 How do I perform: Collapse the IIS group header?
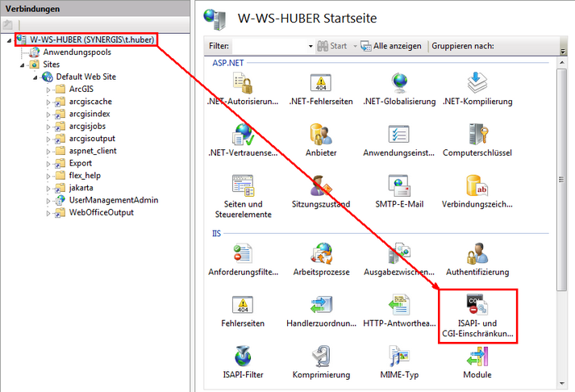coord(216,233)
